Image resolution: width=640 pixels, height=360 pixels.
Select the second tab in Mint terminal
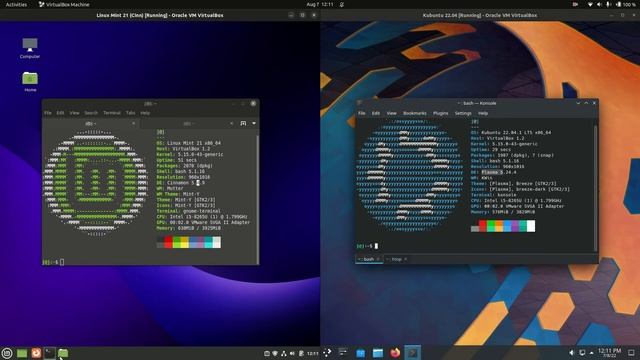click(188, 123)
